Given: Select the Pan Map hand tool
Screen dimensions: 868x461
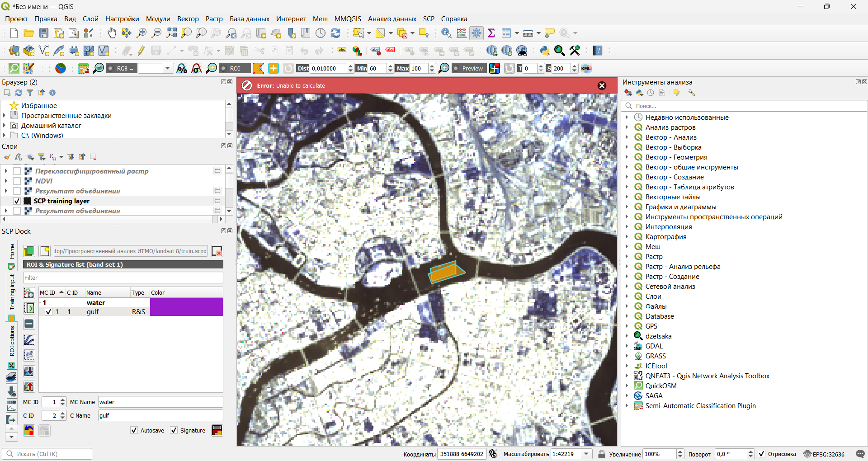Looking at the screenshot, I should coord(112,33).
